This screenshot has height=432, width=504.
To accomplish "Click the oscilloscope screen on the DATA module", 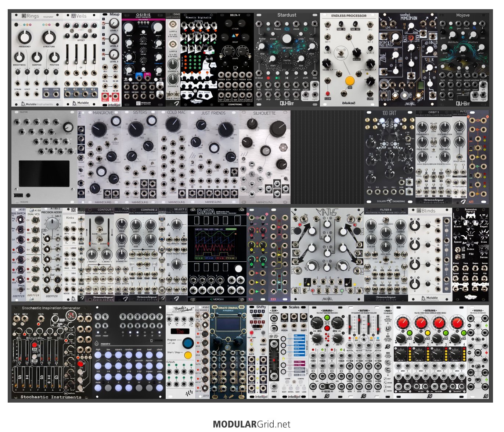I will [x=217, y=244].
